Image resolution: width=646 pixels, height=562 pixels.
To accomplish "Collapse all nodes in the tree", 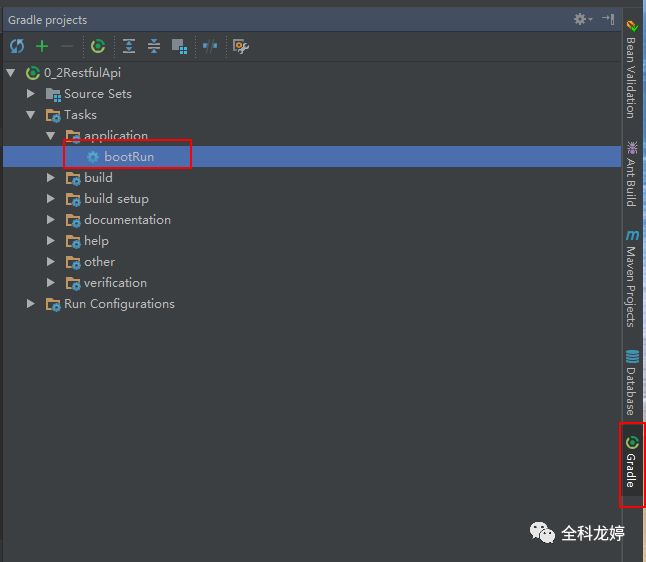I will [154, 46].
